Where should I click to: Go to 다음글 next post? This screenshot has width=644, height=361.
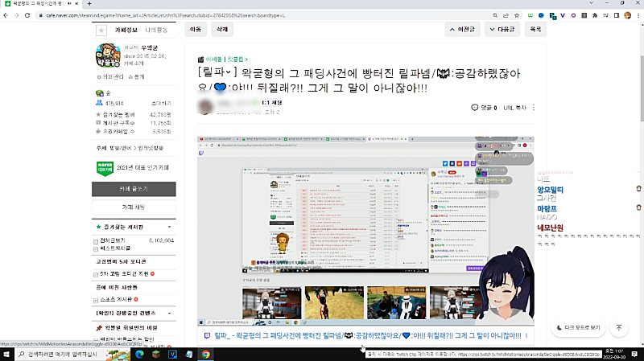pyautogui.click(x=502, y=29)
